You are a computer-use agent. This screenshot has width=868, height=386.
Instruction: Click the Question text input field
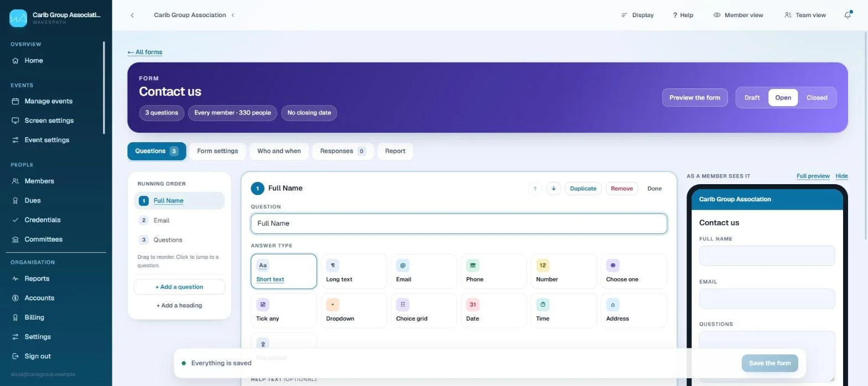click(x=459, y=223)
